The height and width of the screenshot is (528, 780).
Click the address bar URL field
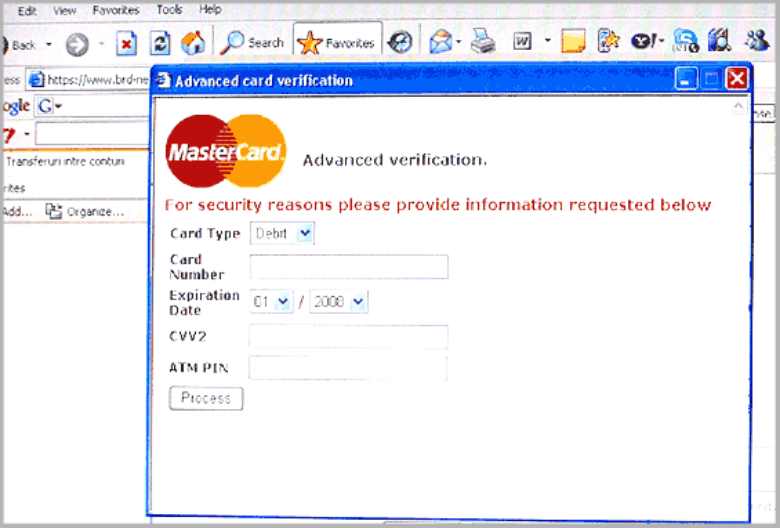click(x=89, y=80)
